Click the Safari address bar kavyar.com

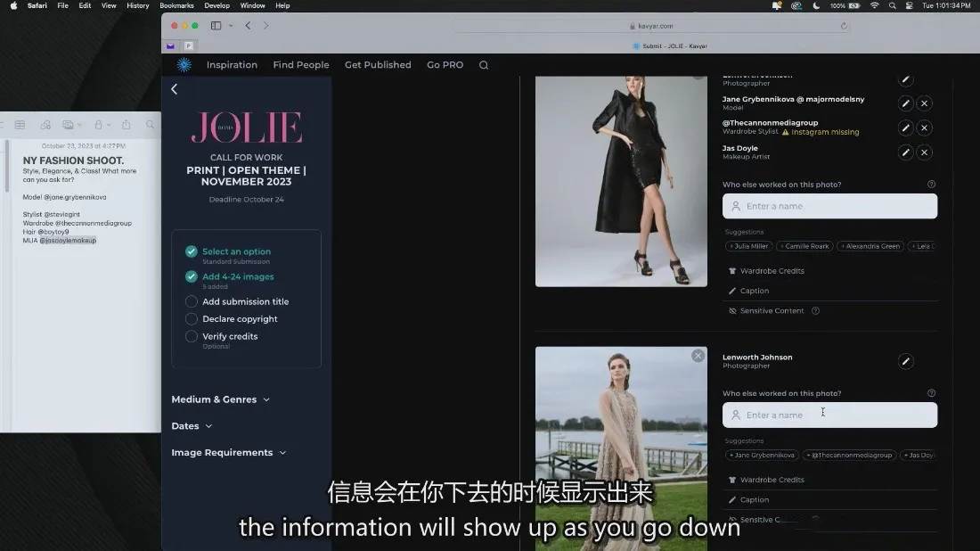coord(651,26)
